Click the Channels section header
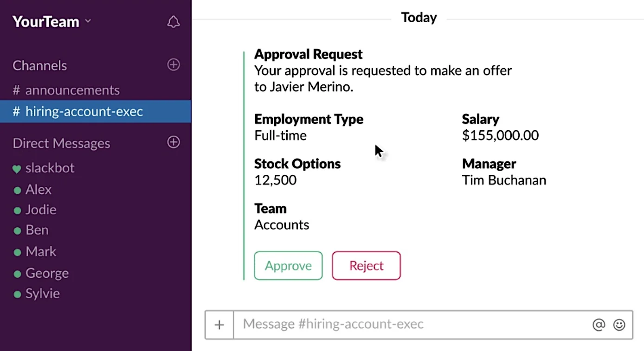The width and height of the screenshot is (644, 351). point(40,66)
